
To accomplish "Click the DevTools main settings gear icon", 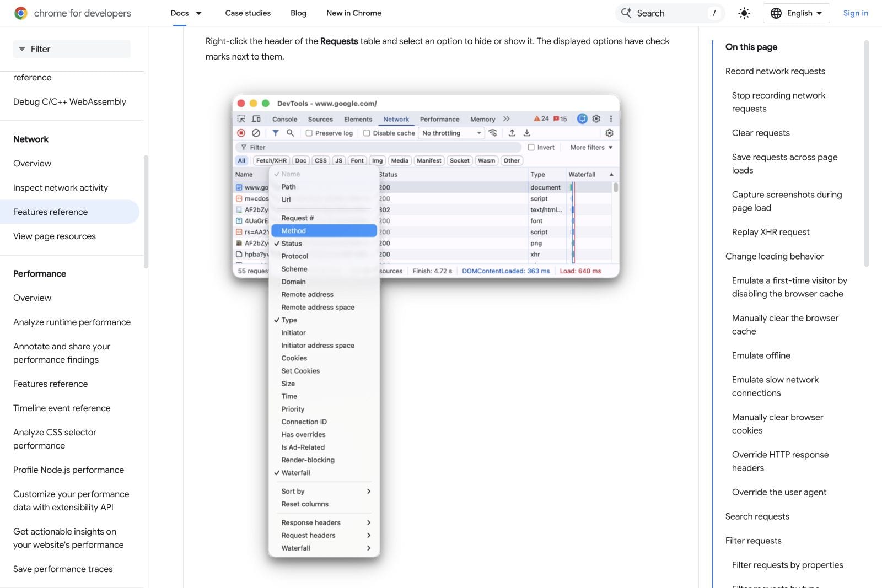I will (x=596, y=118).
